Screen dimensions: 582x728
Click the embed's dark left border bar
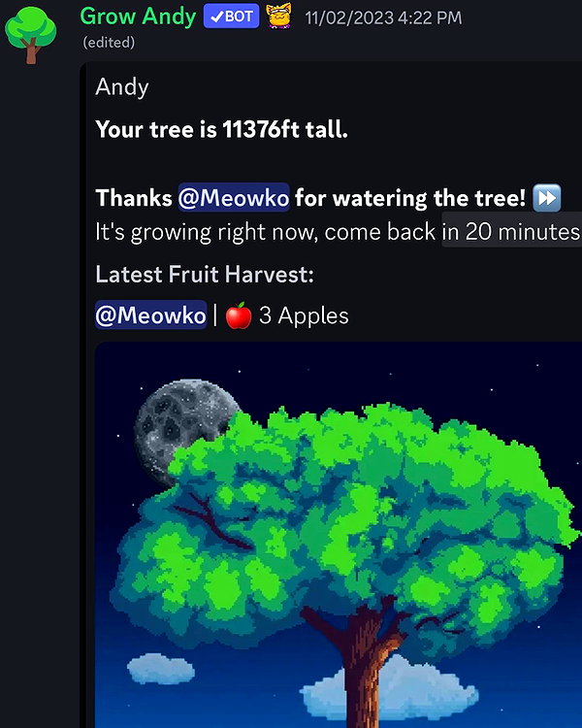tap(82, 395)
